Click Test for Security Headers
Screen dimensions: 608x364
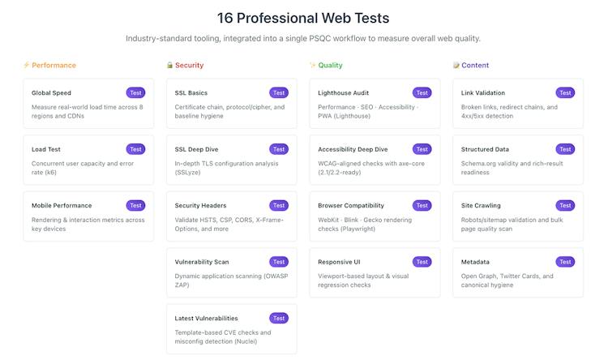pyautogui.click(x=279, y=205)
